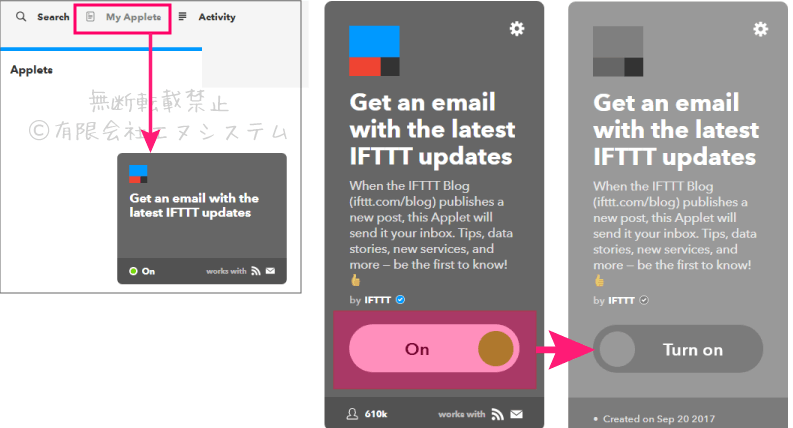Click the RSS feed icon on small card
Viewport: 793px width, 428px height.
click(256, 271)
